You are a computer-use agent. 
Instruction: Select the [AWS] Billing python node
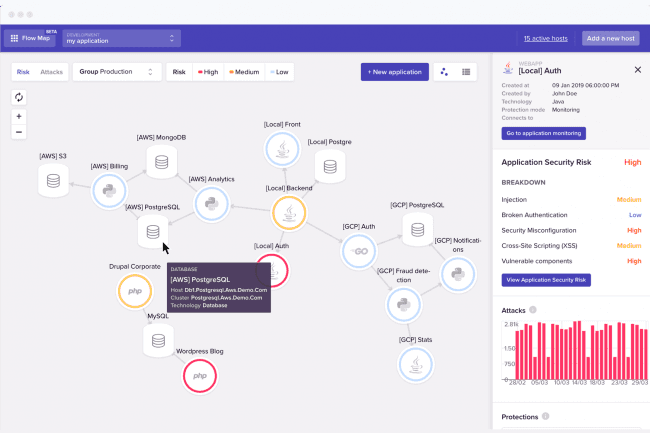click(x=109, y=191)
